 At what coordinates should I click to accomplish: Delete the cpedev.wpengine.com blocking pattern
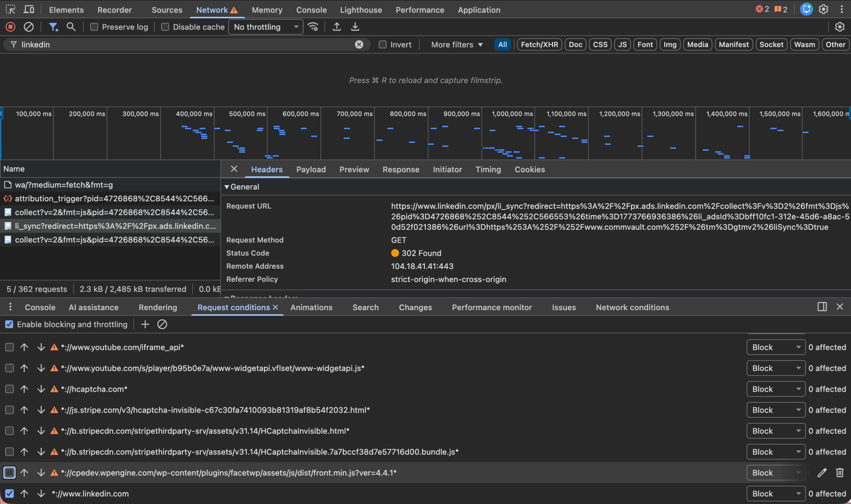point(839,472)
